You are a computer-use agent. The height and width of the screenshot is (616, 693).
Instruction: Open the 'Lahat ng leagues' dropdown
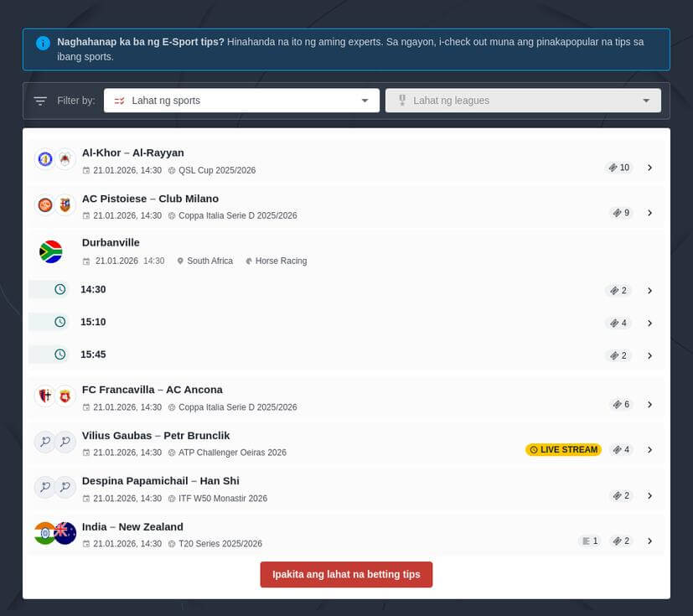point(523,100)
